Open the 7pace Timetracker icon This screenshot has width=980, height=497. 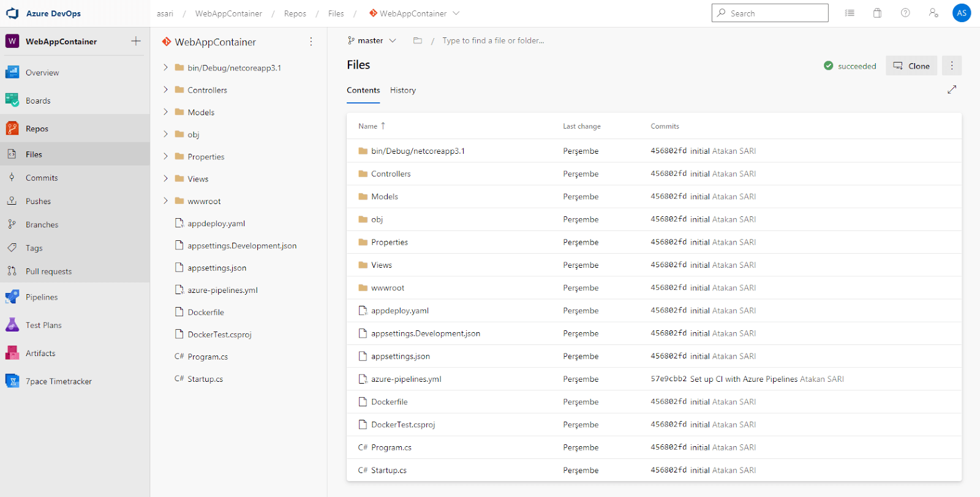tap(12, 381)
